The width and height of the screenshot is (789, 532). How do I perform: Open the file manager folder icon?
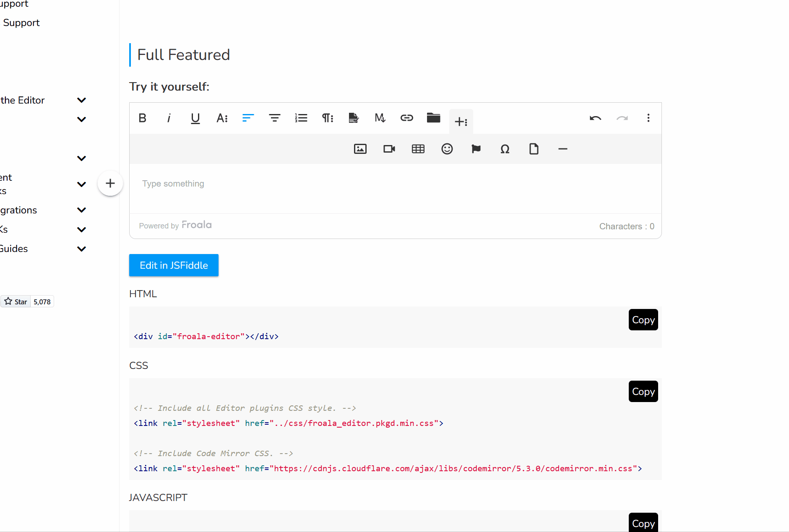[433, 118]
